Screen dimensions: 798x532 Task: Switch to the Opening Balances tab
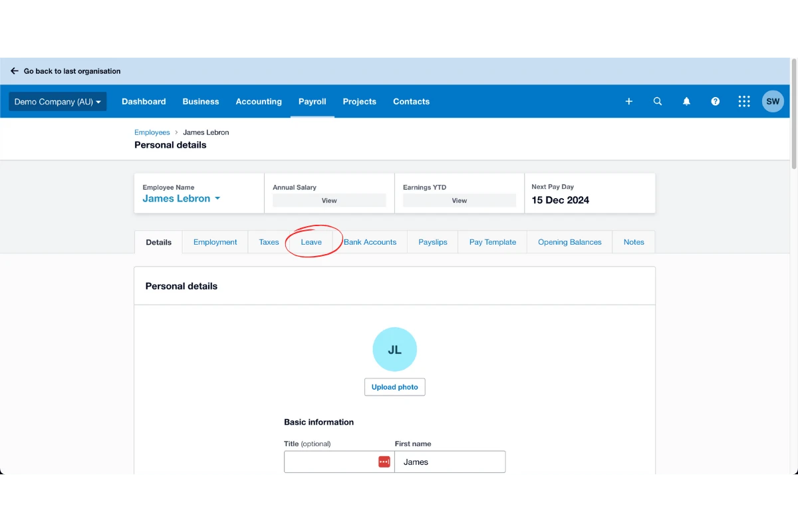pos(570,242)
